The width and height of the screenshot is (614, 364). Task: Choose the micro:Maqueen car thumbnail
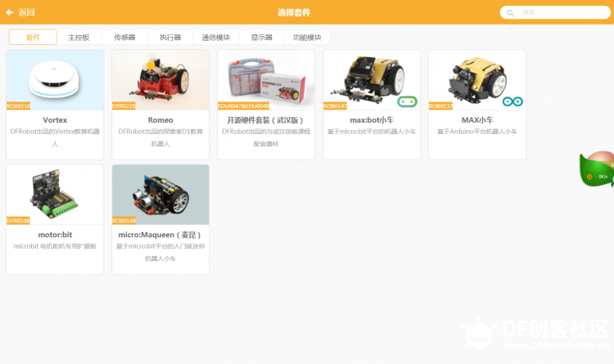(160, 195)
